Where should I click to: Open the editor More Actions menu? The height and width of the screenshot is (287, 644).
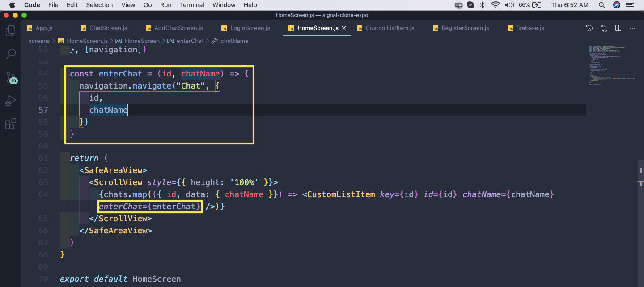[632, 28]
